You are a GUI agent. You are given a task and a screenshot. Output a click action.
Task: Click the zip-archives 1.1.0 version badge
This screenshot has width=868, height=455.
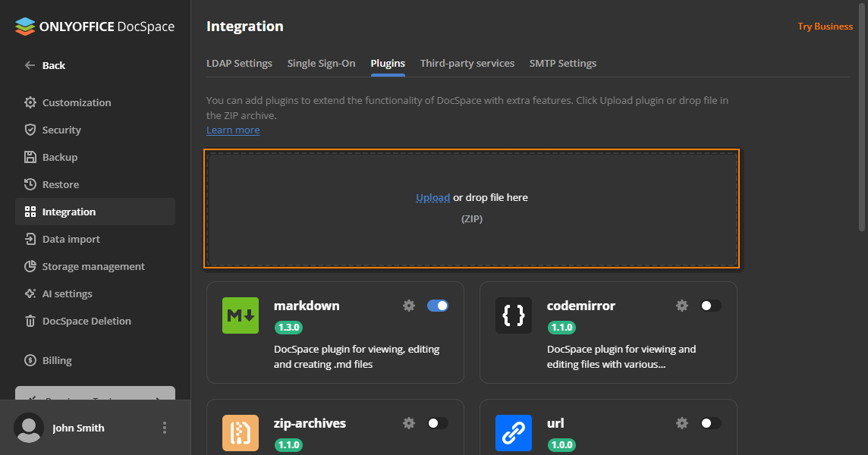tap(288, 444)
